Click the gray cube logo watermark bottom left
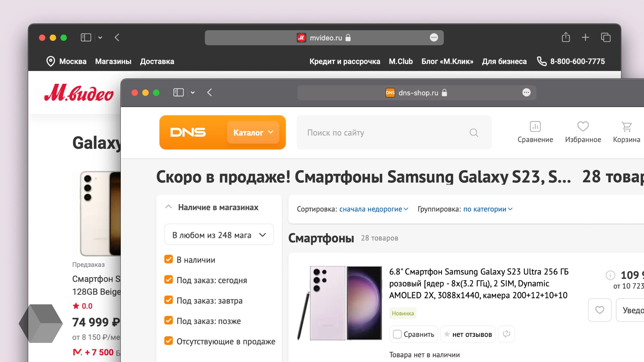The image size is (644, 362). tap(41, 323)
